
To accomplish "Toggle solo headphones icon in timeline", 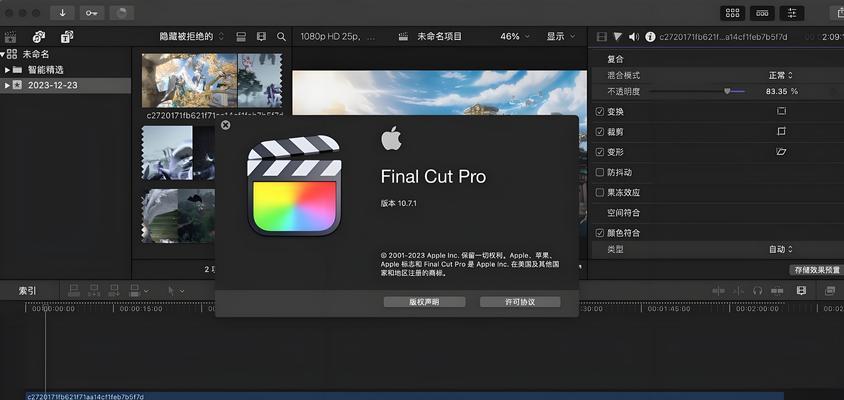I will 757,291.
